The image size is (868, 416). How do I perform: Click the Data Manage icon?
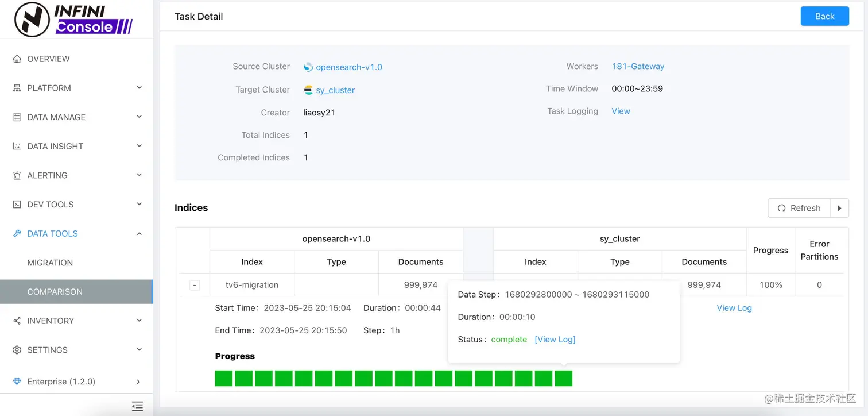(x=17, y=117)
